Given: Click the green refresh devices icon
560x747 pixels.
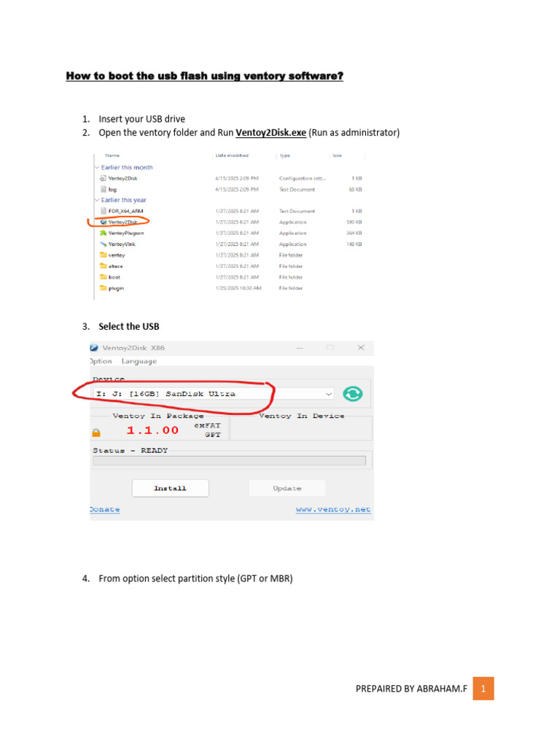Looking at the screenshot, I should (x=353, y=394).
